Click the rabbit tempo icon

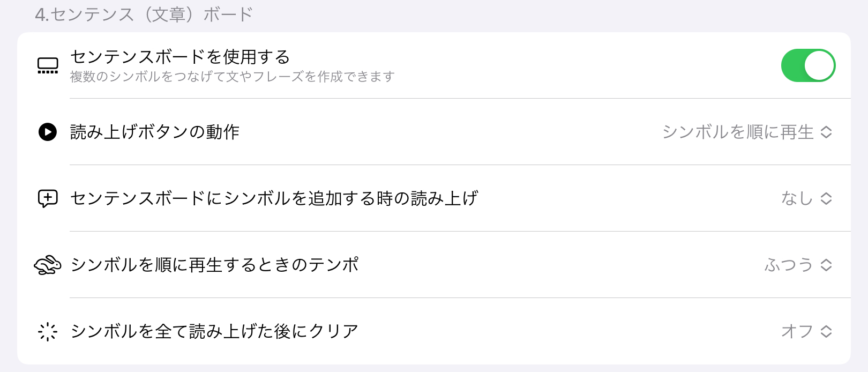coord(47,265)
